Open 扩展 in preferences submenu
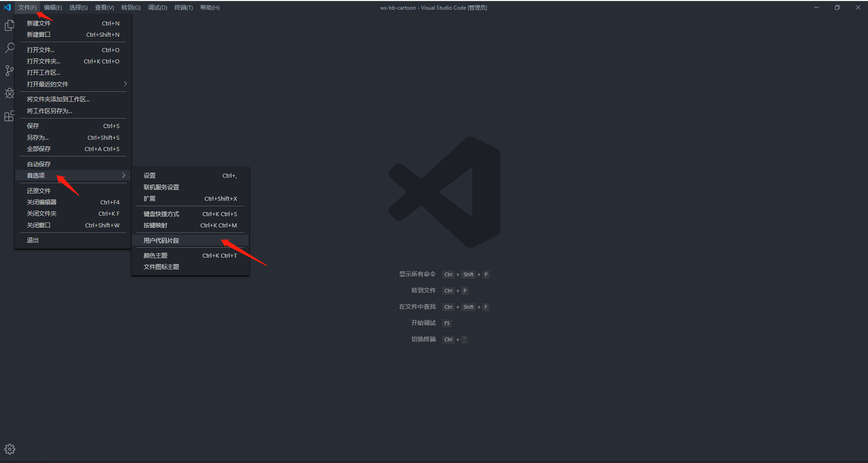 tap(190, 199)
